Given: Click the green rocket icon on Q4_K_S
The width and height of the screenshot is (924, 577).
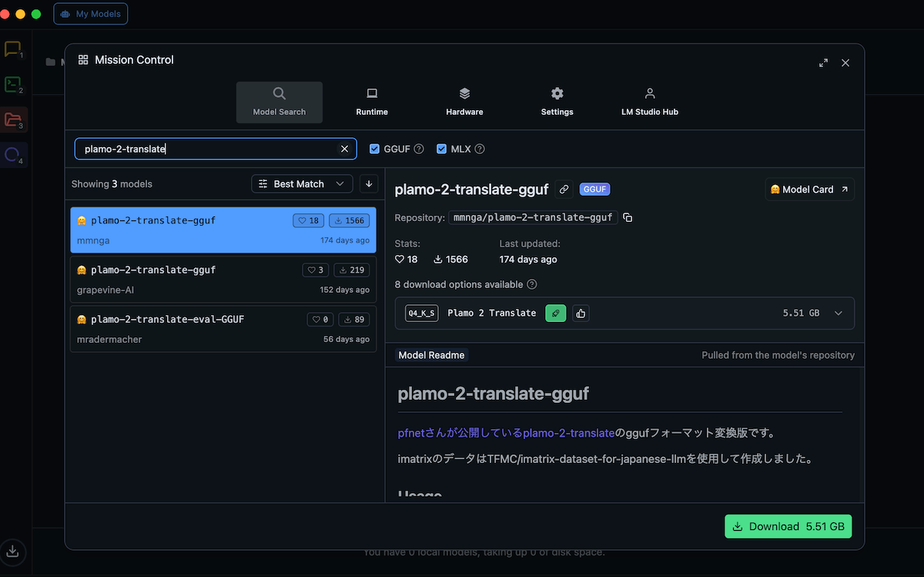Looking at the screenshot, I should pos(555,313).
